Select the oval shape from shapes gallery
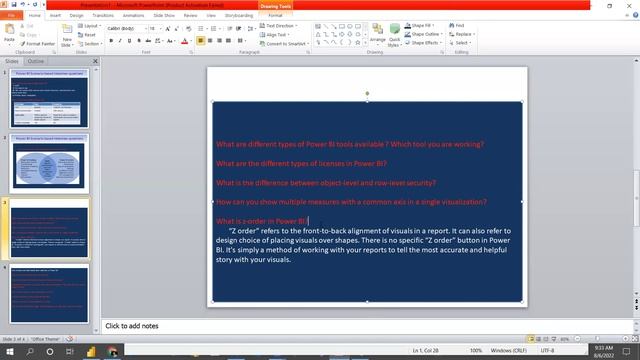This screenshot has height=360, width=640. [x=350, y=26]
